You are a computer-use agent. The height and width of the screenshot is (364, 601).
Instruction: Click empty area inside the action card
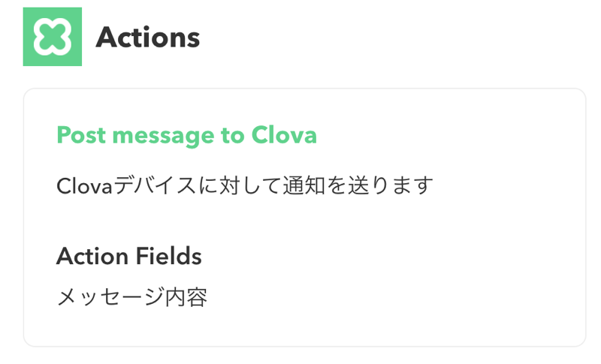coord(421,260)
